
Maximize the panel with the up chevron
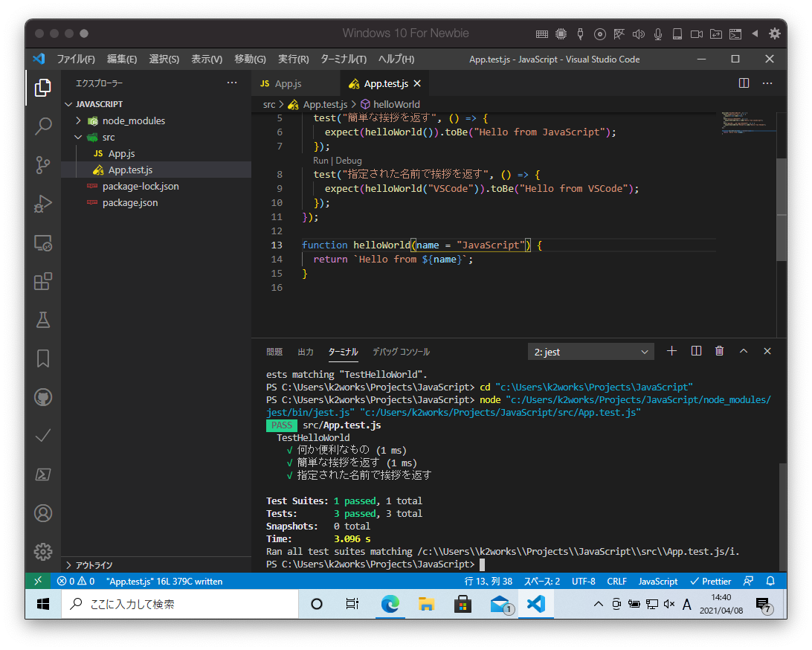(x=743, y=351)
